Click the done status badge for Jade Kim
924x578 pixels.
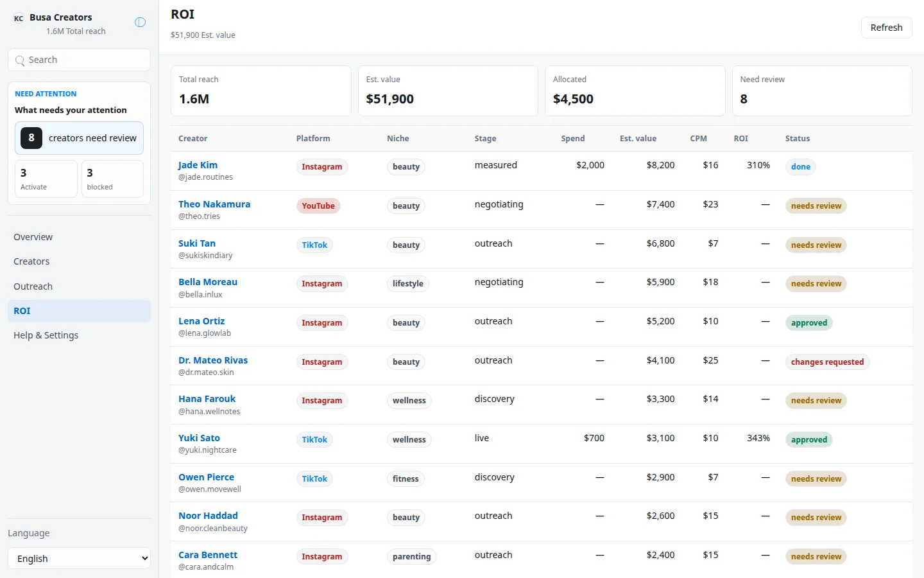point(800,167)
